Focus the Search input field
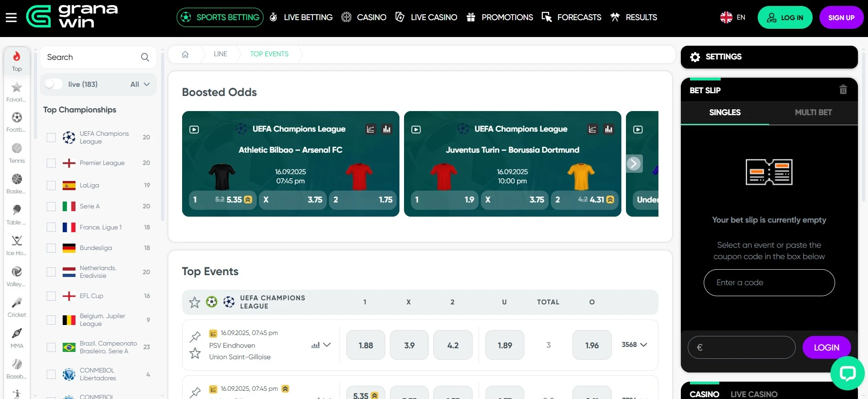Image resolution: width=868 pixels, height=399 pixels. pyautogui.click(x=98, y=57)
